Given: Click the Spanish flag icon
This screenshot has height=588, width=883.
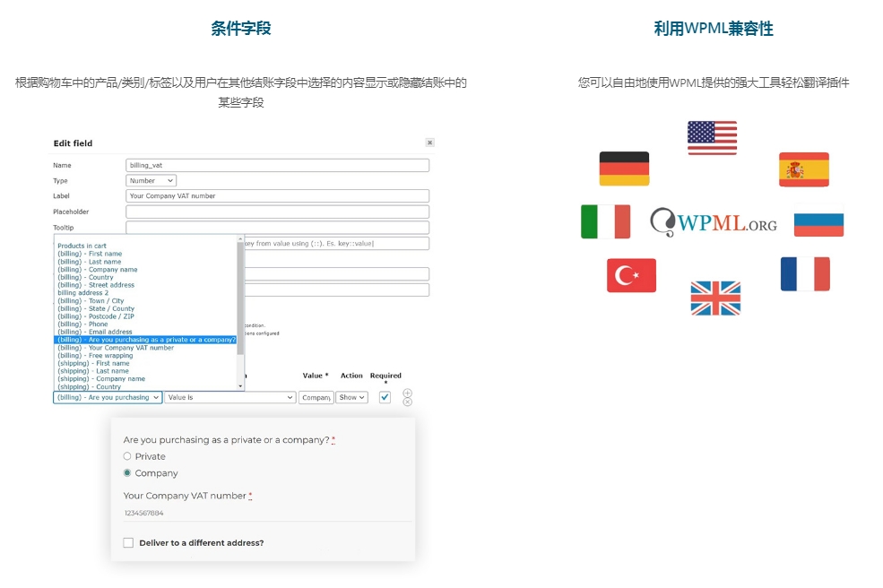Looking at the screenshot, I should (x=803, y=169).
